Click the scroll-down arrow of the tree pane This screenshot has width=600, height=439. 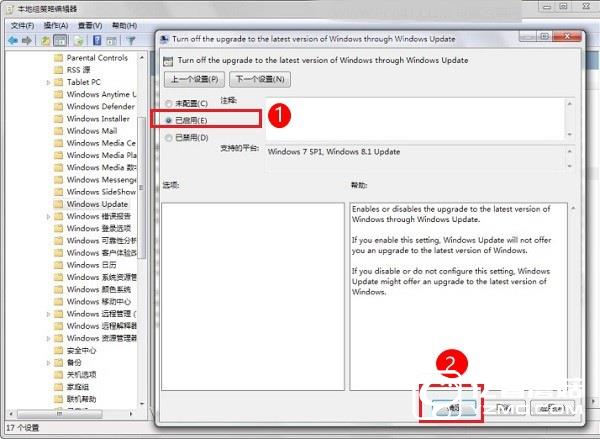142,403
